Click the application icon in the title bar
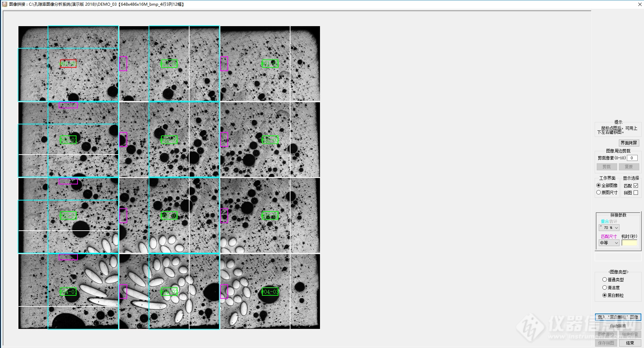The height and width of the screenshot is (348, 644). tap(5, 4)
